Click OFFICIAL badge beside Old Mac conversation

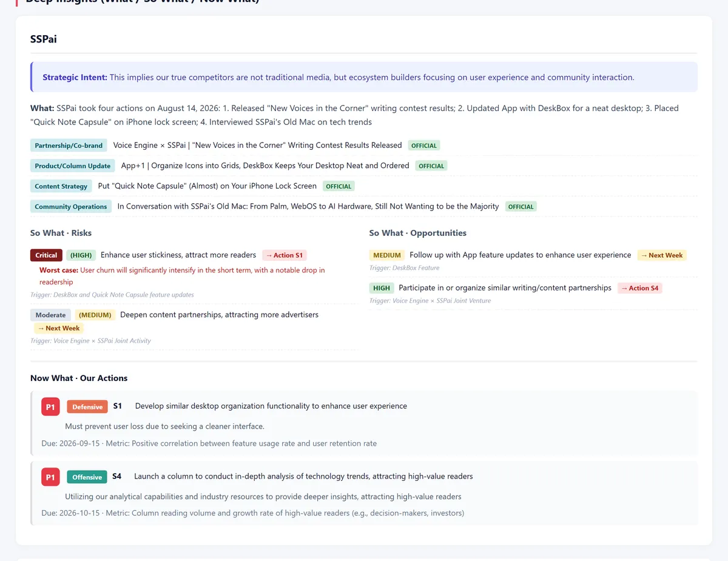(x=521, y=207)
